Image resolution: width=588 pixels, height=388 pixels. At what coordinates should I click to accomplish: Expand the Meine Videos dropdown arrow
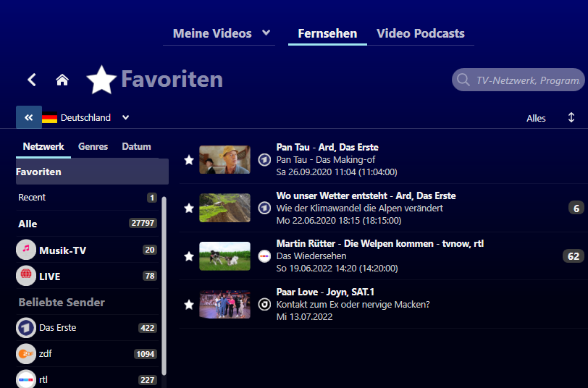click(x=266, y=33)
